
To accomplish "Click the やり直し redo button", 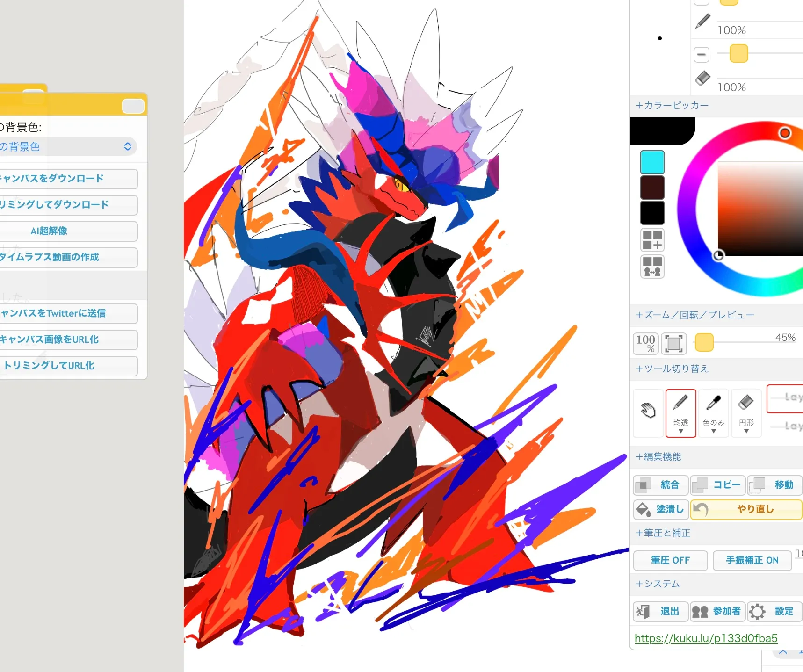I will pos(746,509).
